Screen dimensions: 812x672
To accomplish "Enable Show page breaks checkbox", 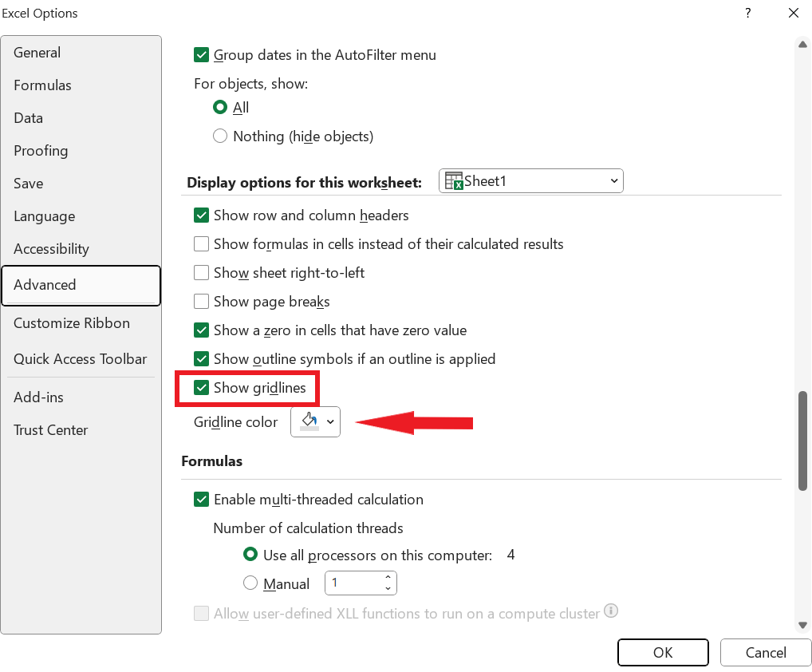I will pyautogui.click(x=202, y=302).
